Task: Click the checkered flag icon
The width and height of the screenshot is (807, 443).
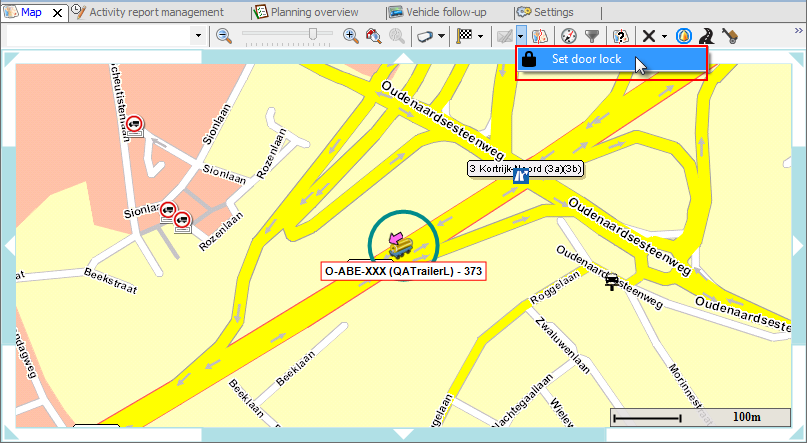Action: tap(464, 36)
